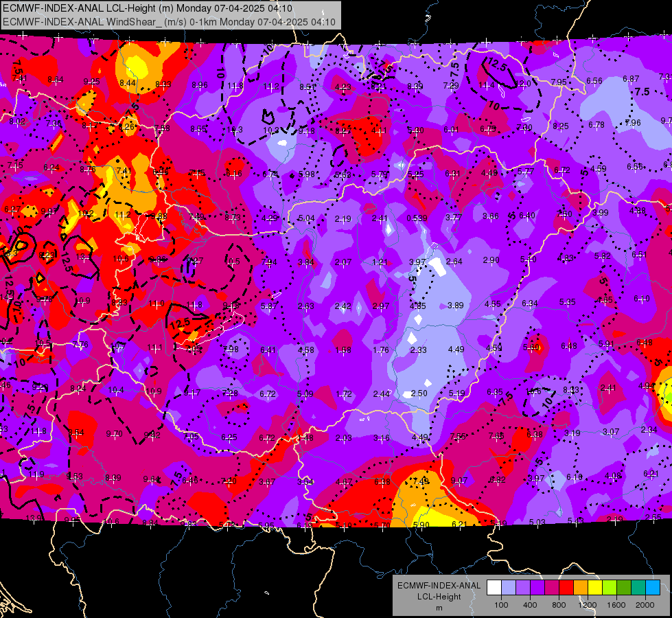Click the '800' legend scale label
Viewport: 672px width, 618px height.
coord(559,605)
